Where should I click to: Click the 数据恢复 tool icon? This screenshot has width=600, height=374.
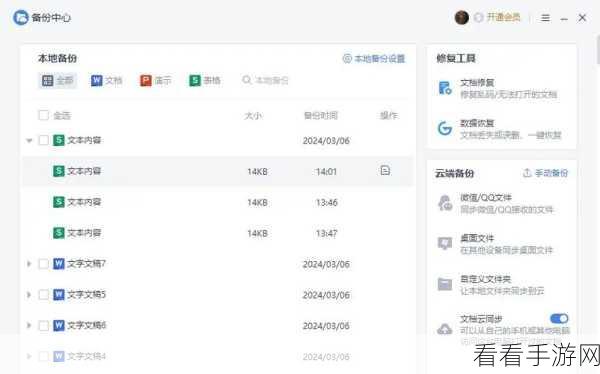point(445,128)
